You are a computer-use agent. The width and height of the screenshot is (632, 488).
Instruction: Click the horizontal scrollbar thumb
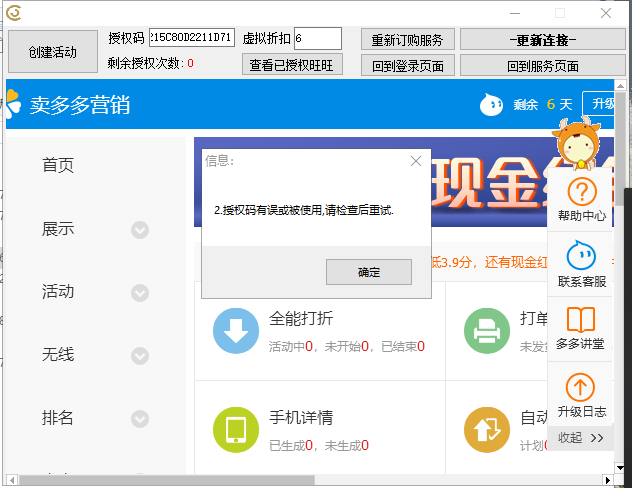coord(166,480)
